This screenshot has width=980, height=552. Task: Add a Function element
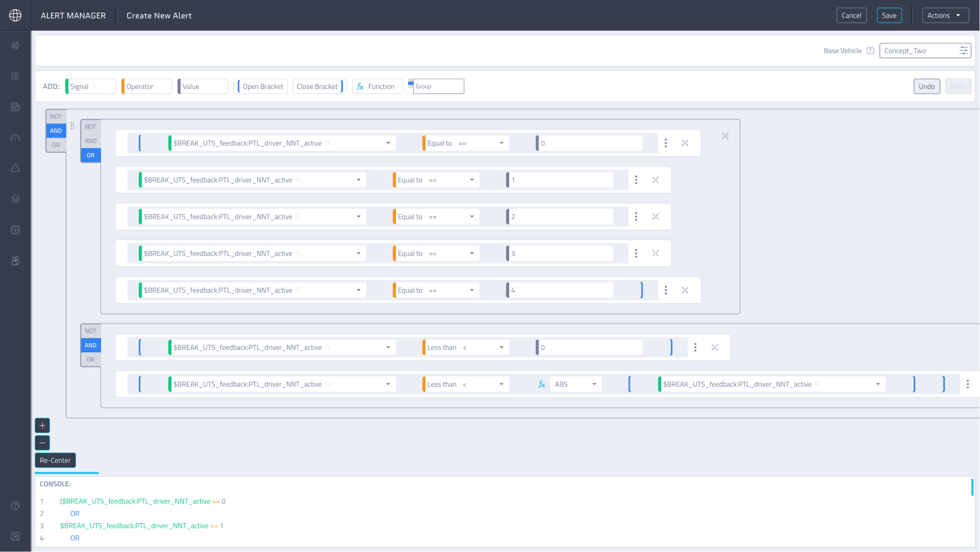[x=377, y=86]
